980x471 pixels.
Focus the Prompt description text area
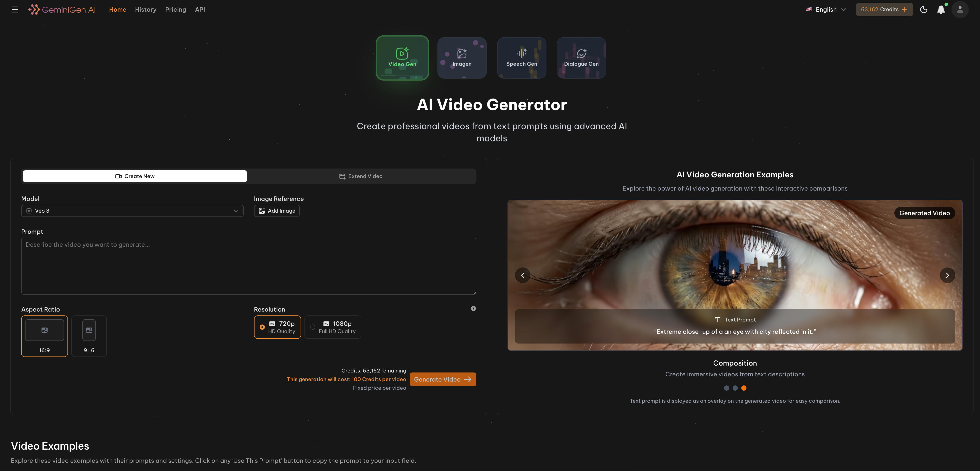point(249,266)
